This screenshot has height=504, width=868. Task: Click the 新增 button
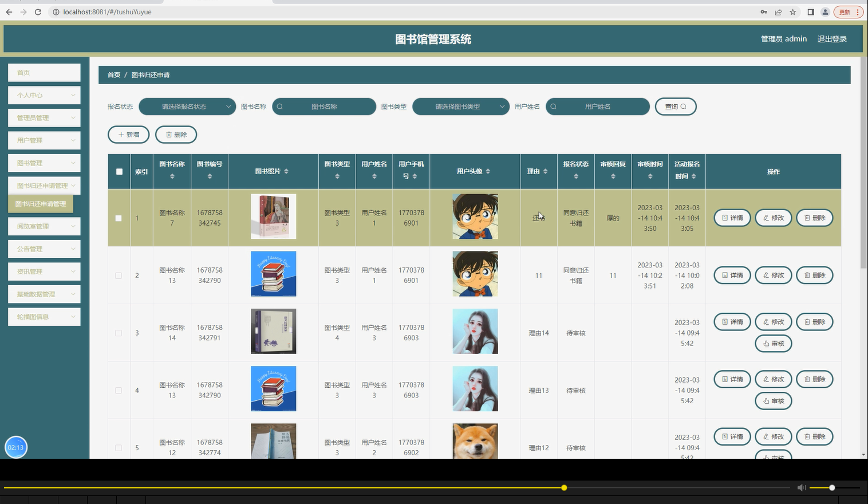[129, 135]
